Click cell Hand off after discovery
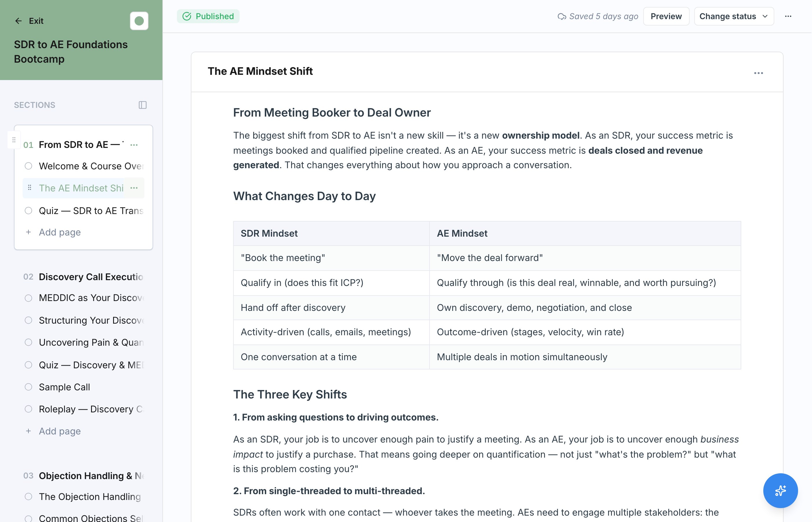This screenshot has height=522, width=812. 331,308
